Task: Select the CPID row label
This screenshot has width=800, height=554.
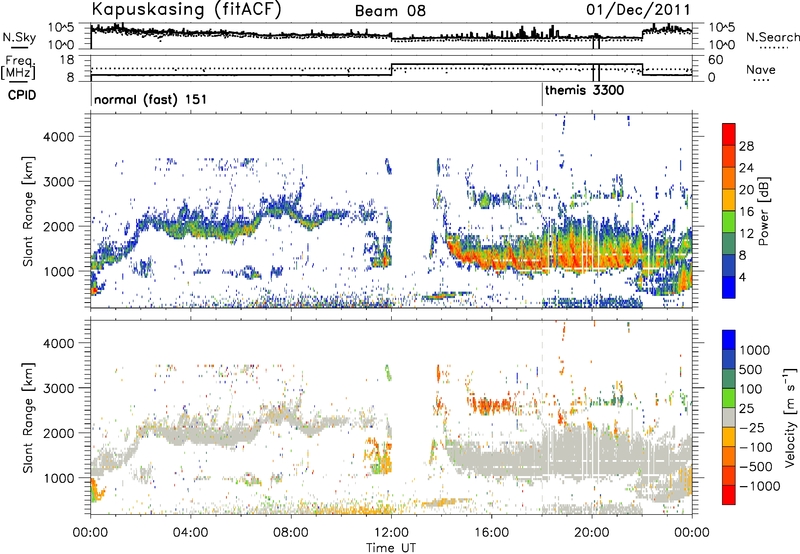Action: [x=21, y=95]
